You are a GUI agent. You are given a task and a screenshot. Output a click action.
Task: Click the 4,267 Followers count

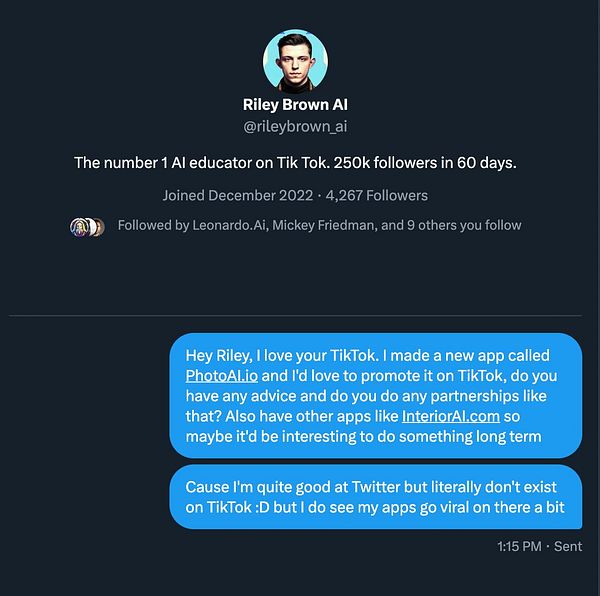point(377,195)
